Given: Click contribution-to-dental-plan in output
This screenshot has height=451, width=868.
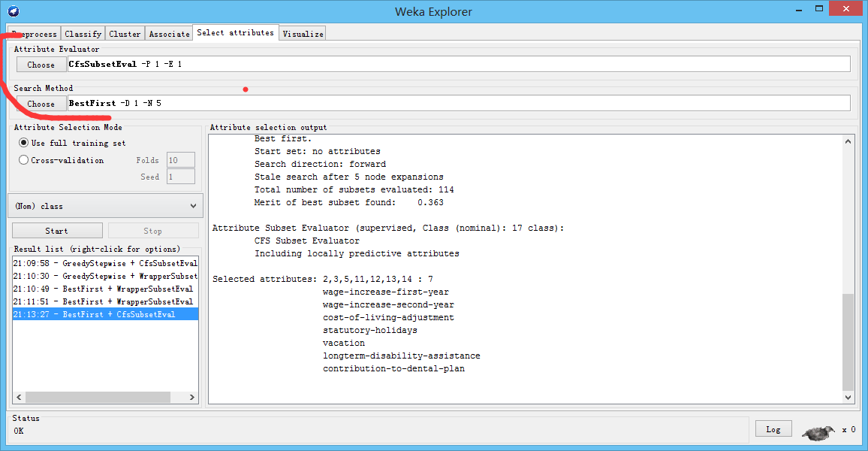Looking at the screenshot, I should 394,368.
